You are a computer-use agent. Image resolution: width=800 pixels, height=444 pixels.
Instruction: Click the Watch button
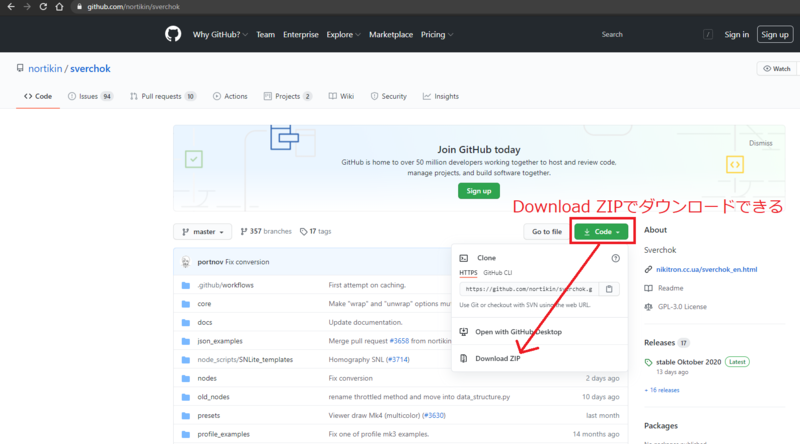(777, 68)
